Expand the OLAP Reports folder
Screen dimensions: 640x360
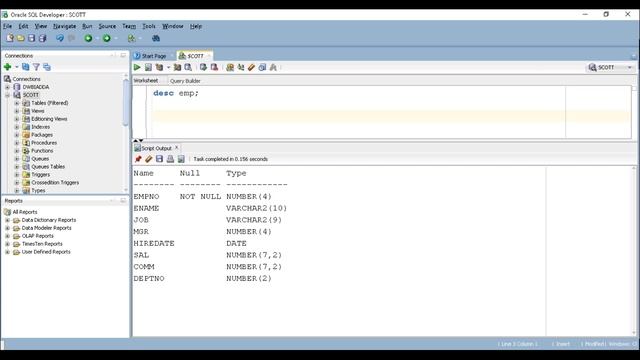tap(7, 236)
